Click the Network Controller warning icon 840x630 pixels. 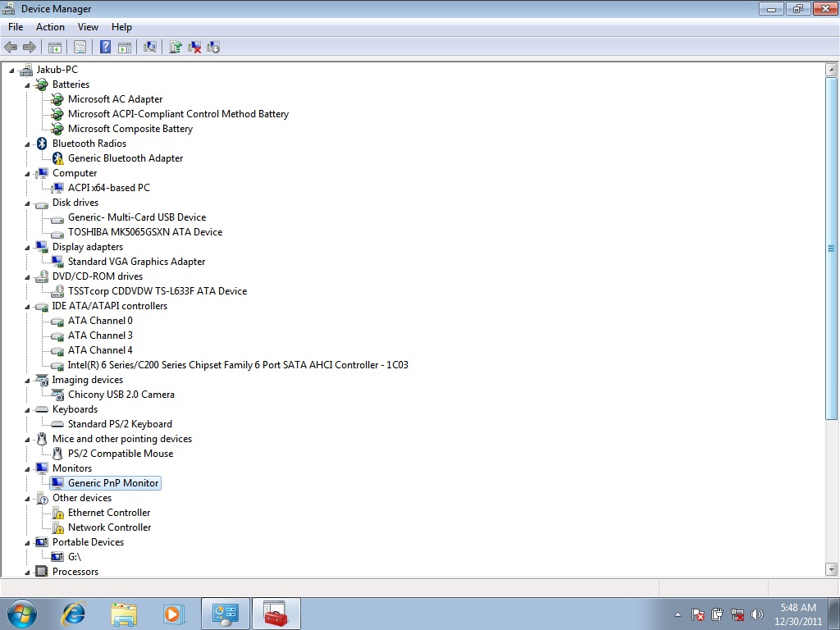pyautogui.click(x=57, y=527)
